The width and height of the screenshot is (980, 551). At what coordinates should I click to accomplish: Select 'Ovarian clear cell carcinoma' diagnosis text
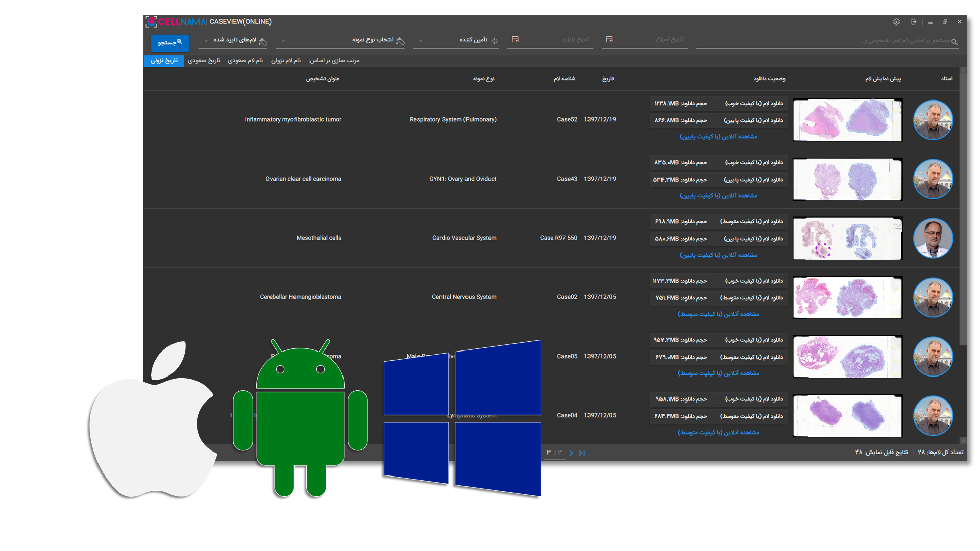coord(303,179)
